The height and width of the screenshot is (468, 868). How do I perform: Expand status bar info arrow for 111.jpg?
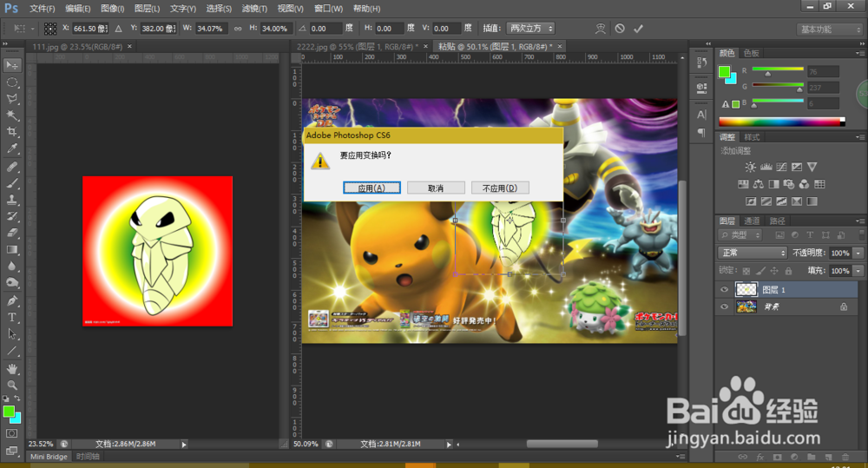coord(184,445)
